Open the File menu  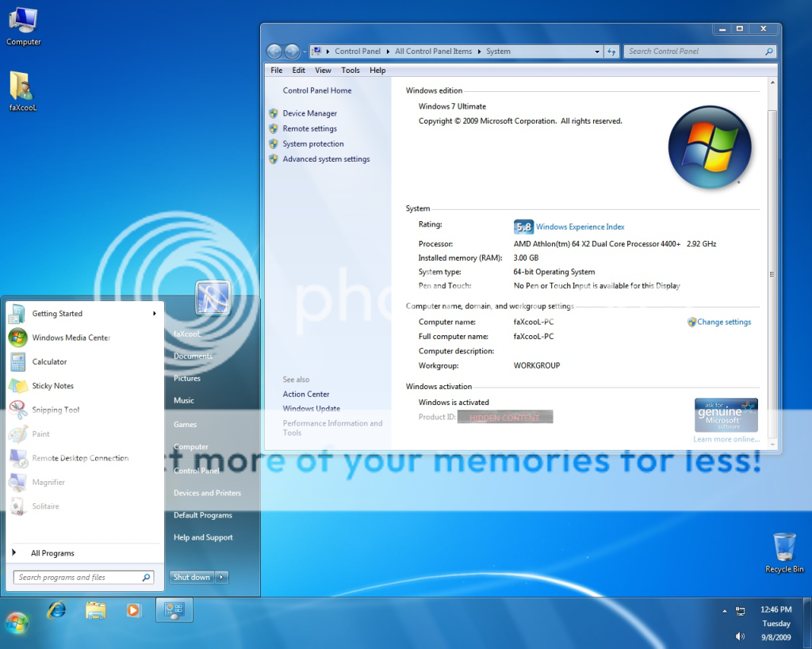click(277, 71)
